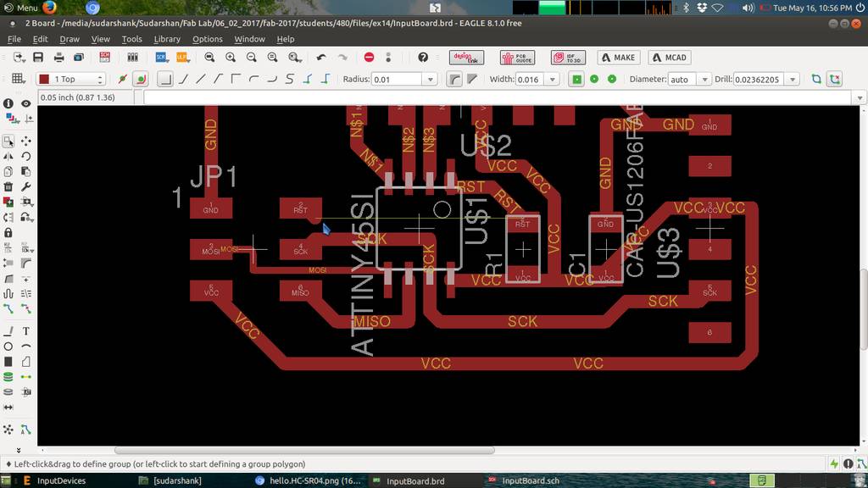Viewport: 868px width, 488px height.
Task: Open the File menu
Action: pyautogui.click(x=14, y=39)
